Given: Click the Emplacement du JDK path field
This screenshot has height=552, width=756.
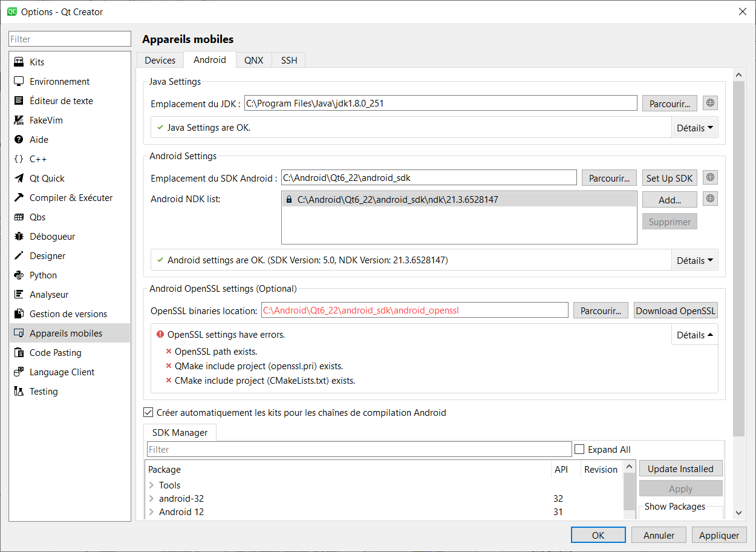Looking at the screenshot, I should (441, 103).
